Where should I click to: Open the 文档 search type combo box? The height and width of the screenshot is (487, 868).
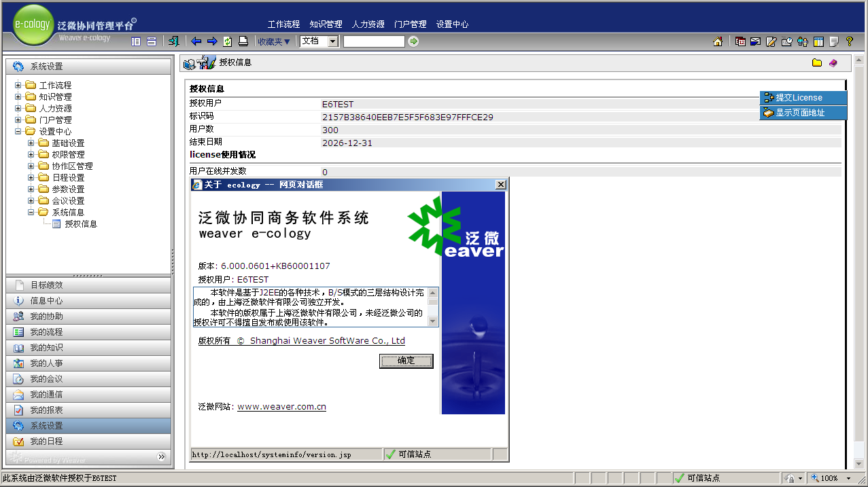319,41
